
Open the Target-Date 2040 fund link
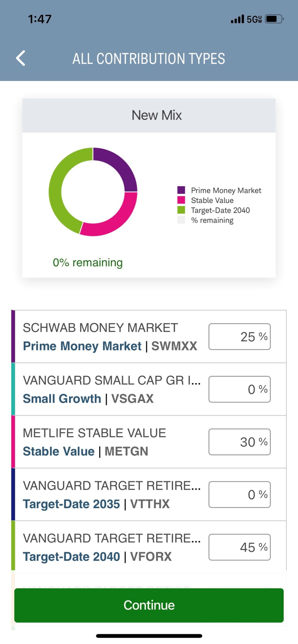tap(71, 557)
